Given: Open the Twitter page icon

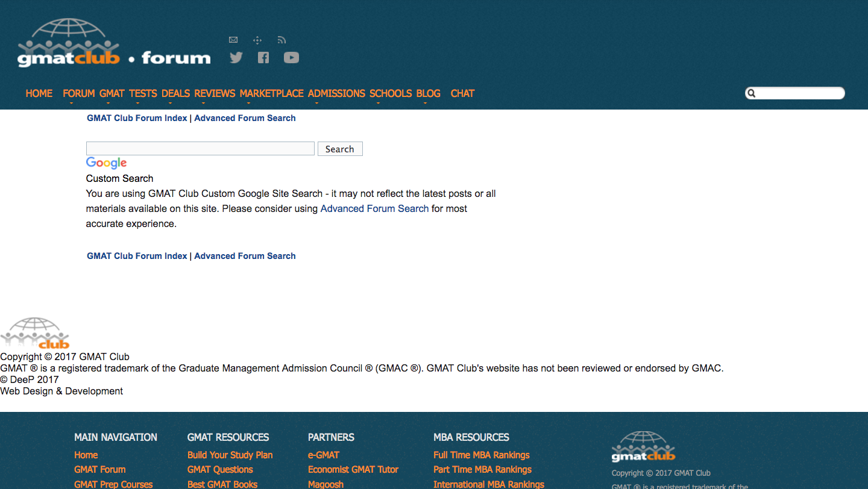Looking at the screenshot, I should 236,58.
